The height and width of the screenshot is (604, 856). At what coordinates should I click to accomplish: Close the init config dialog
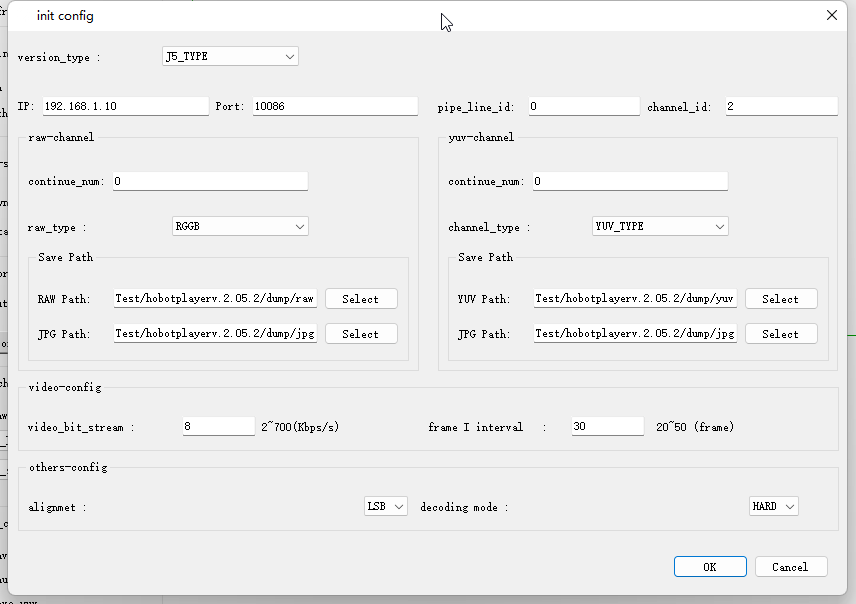(832, 15)
